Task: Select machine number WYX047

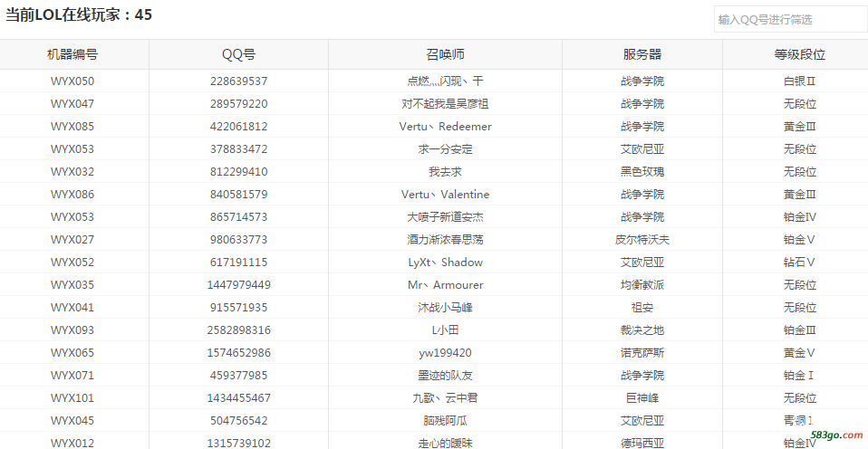Action: (x=72, y=104)
